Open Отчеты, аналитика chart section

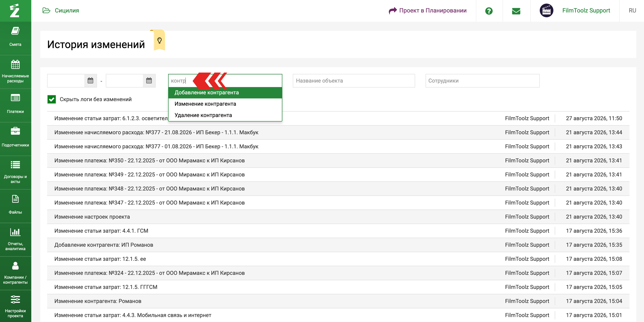tap(15, 239)
